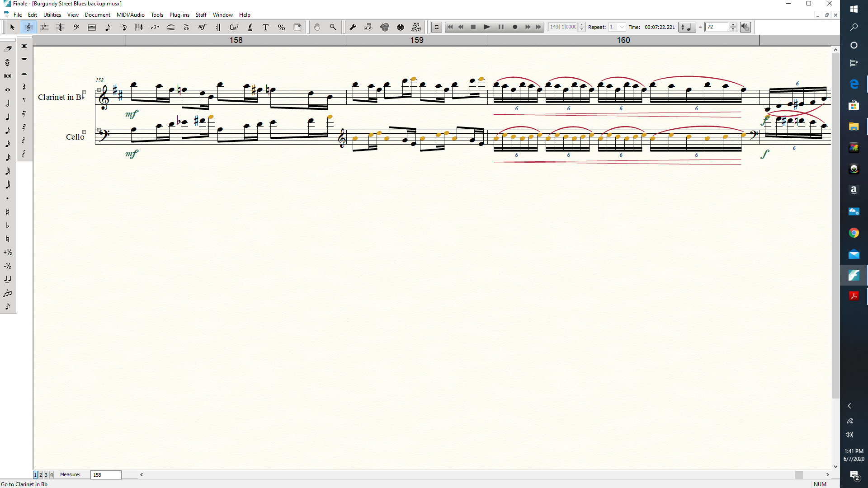Open the Repeat dropdown

[x=622, y=27]
